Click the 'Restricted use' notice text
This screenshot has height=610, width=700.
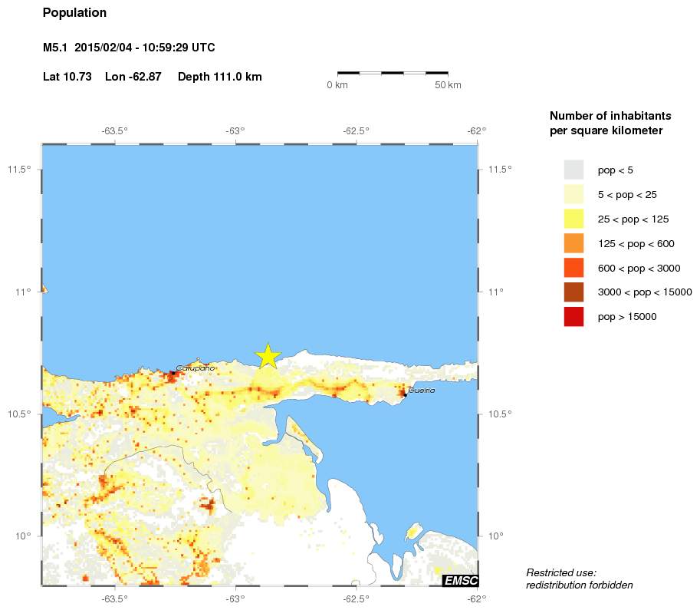pyautogui.click(x=578, y=578)
